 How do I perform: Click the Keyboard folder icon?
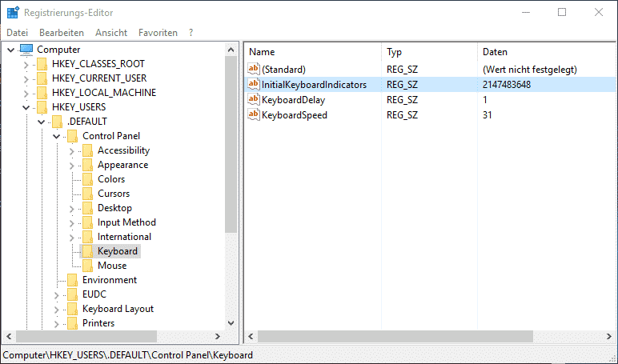click(x=88, y=251)
